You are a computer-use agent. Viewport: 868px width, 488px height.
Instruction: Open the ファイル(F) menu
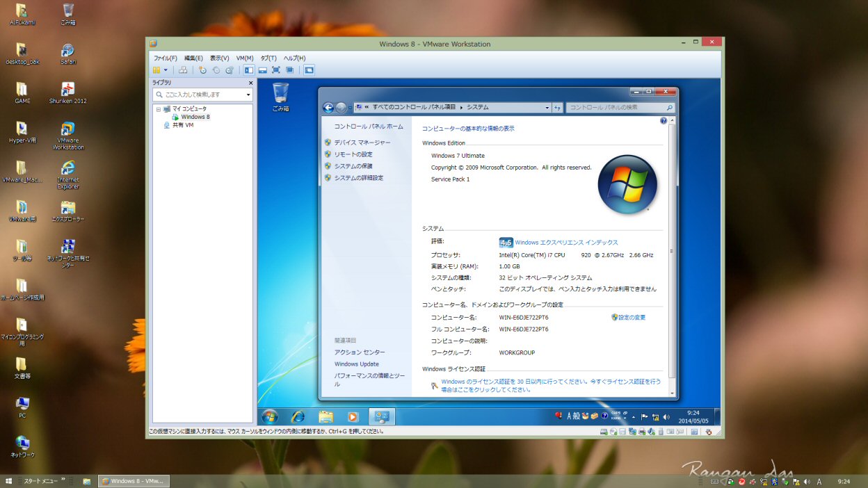(165, 58)
